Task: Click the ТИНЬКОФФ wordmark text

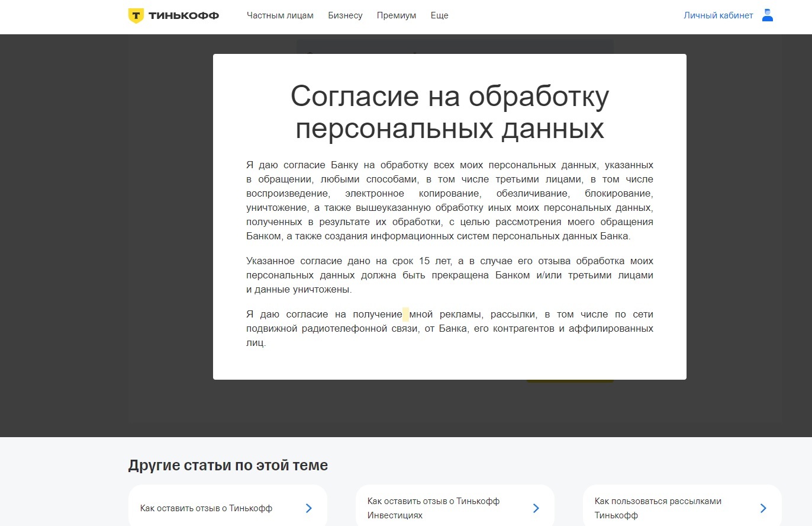Action: pyautogui.click(x=184, y=16)
